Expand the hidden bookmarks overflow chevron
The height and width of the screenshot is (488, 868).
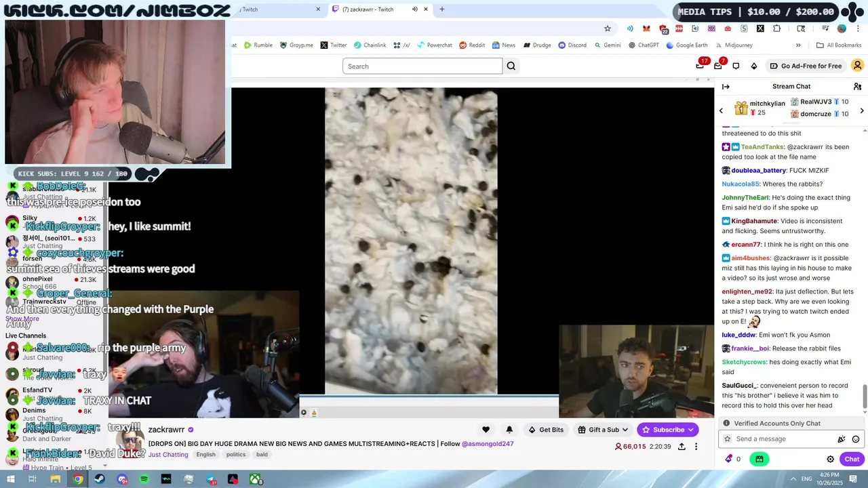pos(798,45)
